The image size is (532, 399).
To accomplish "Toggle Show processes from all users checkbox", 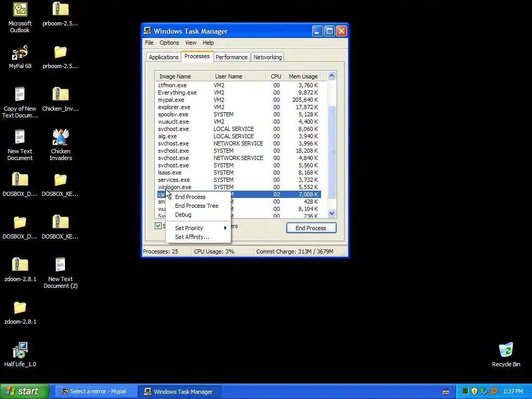I will 158,225.
